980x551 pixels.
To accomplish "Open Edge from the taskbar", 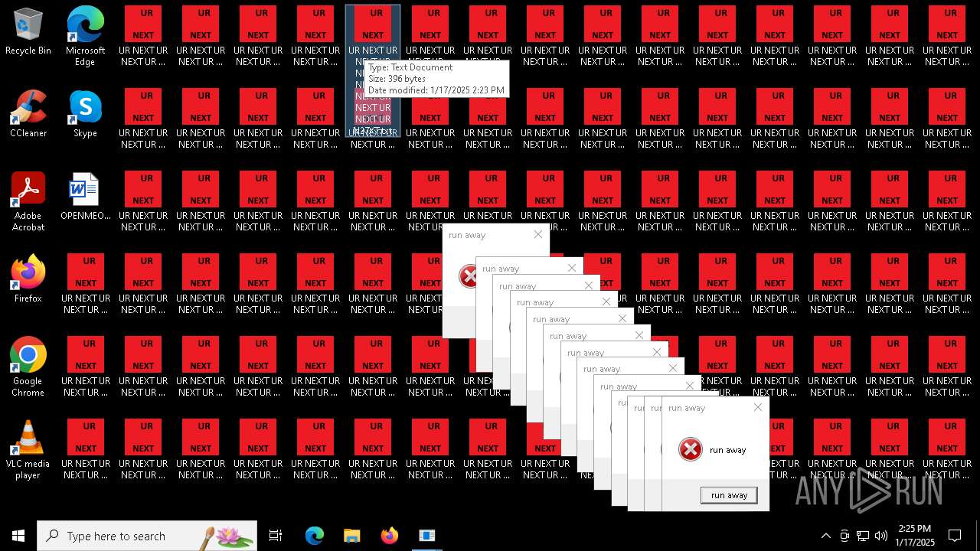I will click(x=315, y=536).
